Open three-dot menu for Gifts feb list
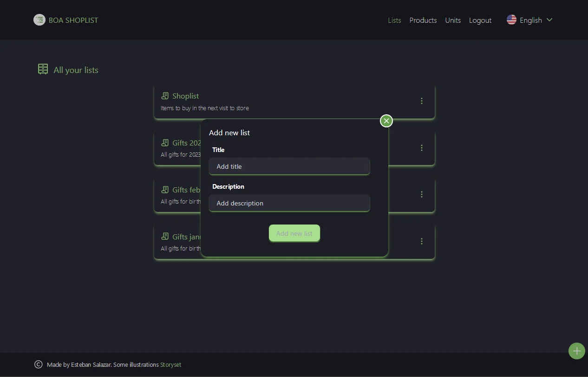This screenshot has width=588, height=377. [x=421, y=194]
